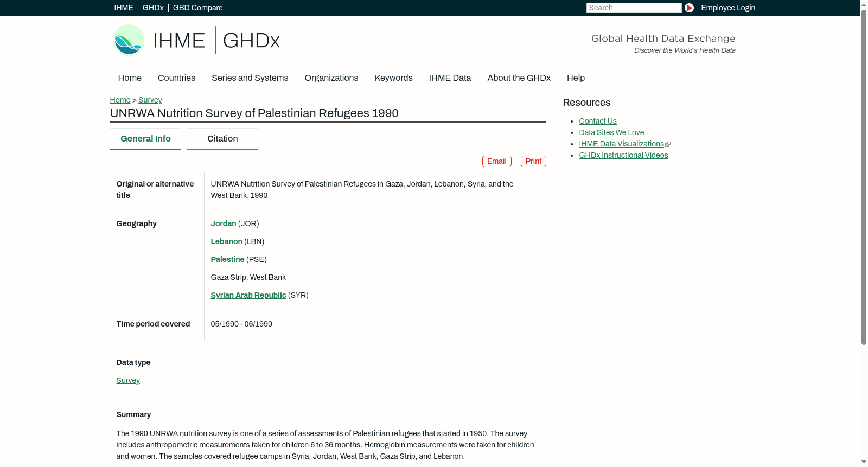The image size is (868, 467).
Task: Open the Keywords menu
Action: (x=393, y=78)
